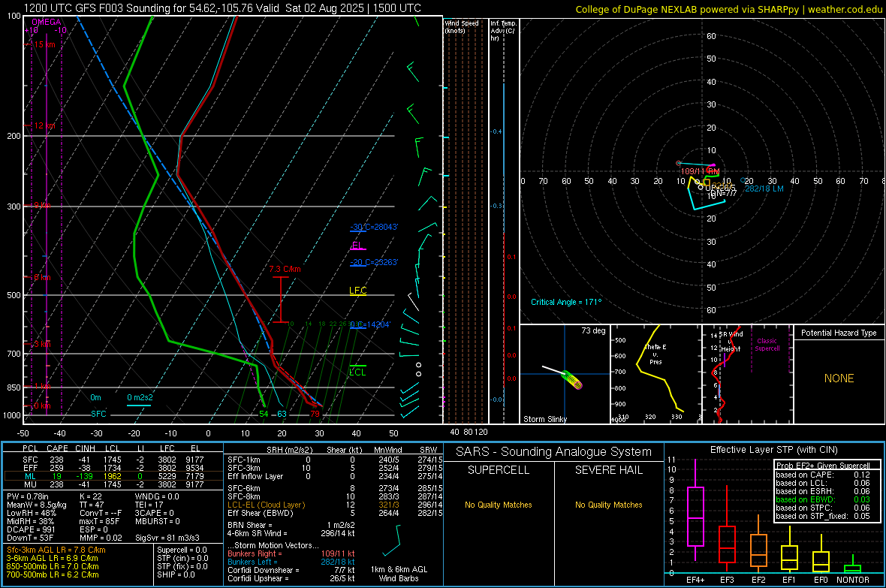Click the "Prob EF2+ Given Supercell" box header
Screen dimensions: 886x588
point(823,466)
